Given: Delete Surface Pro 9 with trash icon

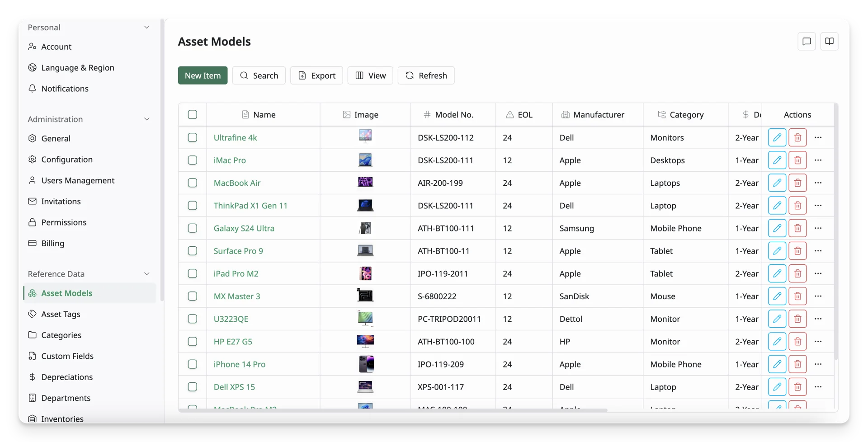Looking at the screenshot, I should click(797, 251).
